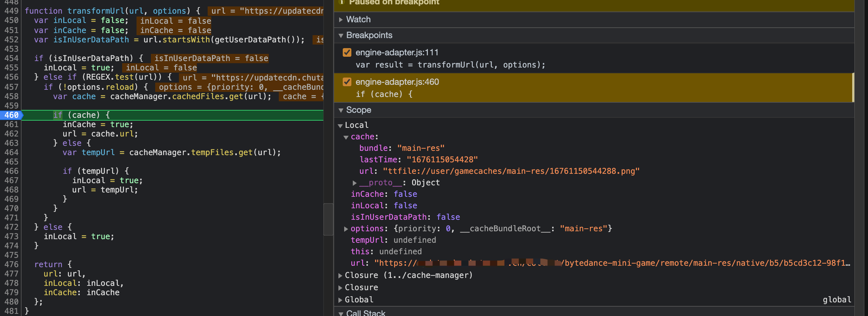This screenshot has height=316, width=868.
Task: Set a breakpoint on line 464
Action: click(x=11, y=152)
